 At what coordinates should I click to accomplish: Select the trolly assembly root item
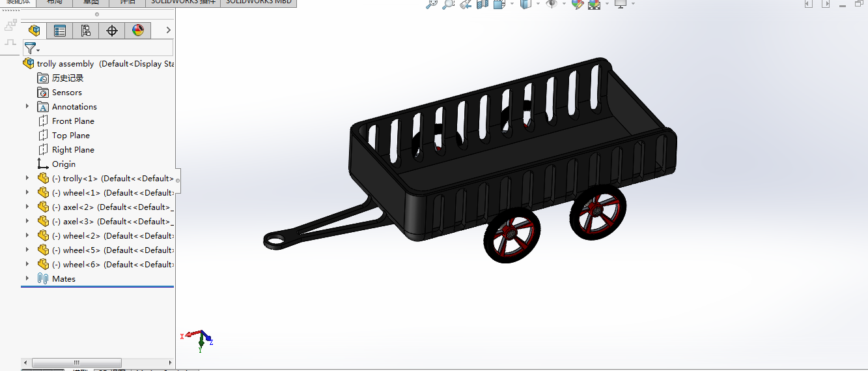(x=99, y=64)
